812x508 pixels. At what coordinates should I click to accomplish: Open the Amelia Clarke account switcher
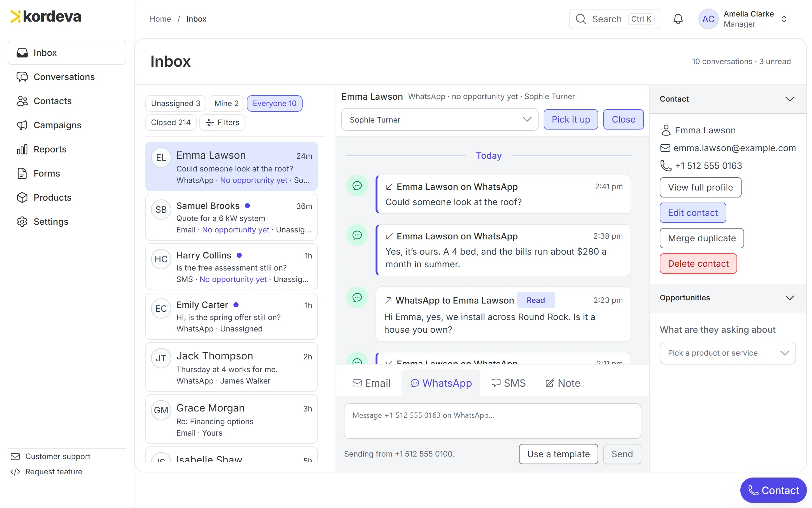pyautogui.click(x=743, y=19)
